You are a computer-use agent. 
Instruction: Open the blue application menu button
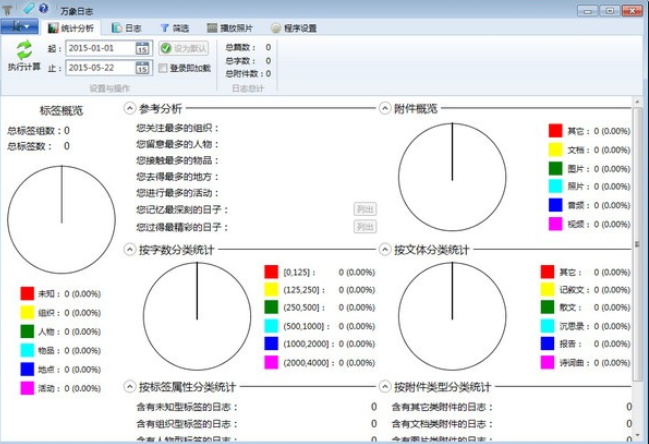(x=19, y=27)
